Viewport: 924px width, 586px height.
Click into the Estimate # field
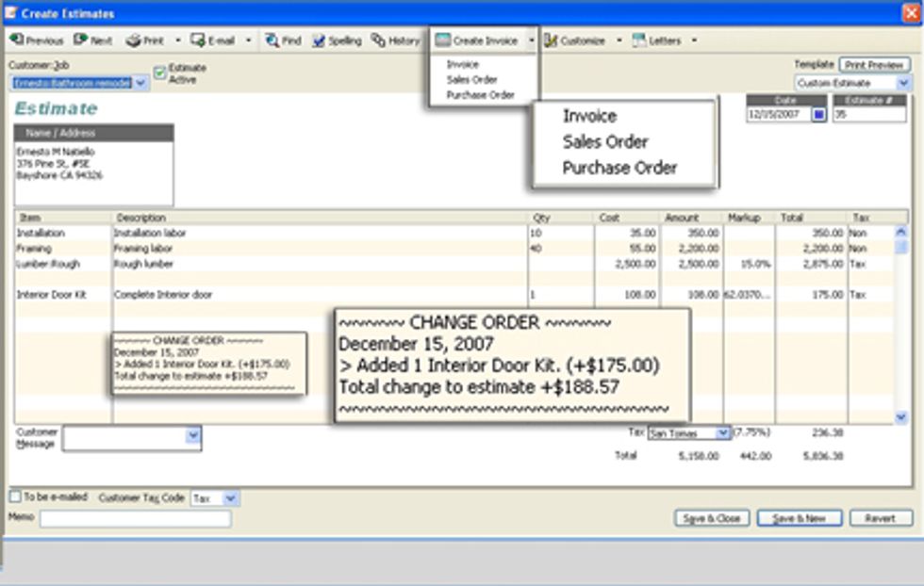869,115
